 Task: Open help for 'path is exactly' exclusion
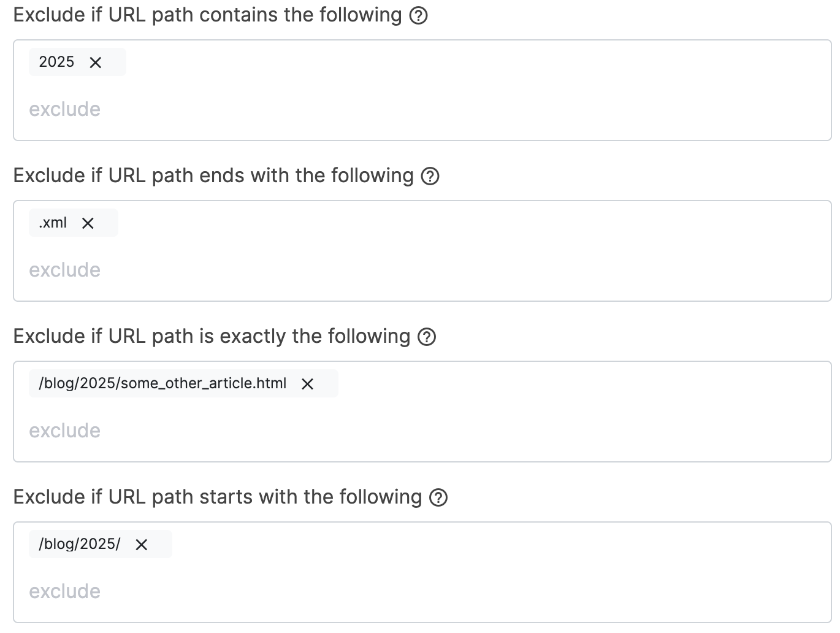click(427, 337)
